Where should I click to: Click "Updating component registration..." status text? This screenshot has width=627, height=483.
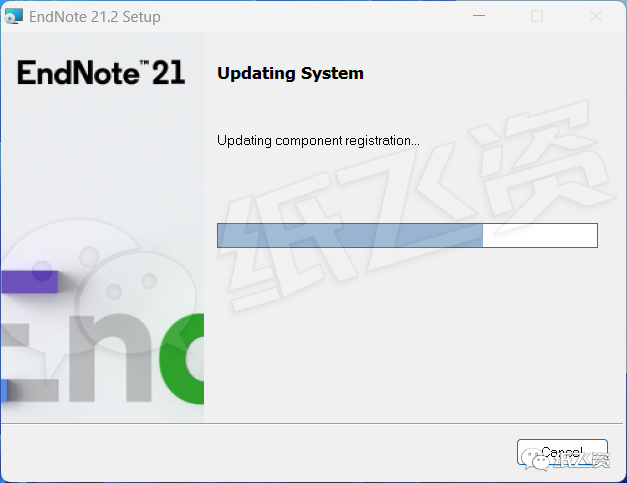318,141
